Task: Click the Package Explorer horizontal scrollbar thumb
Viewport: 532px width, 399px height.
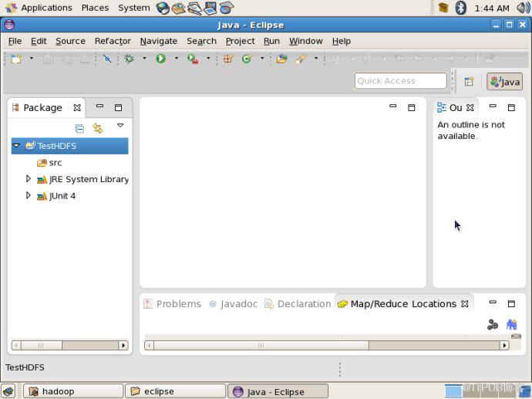Action: (41, 345)
